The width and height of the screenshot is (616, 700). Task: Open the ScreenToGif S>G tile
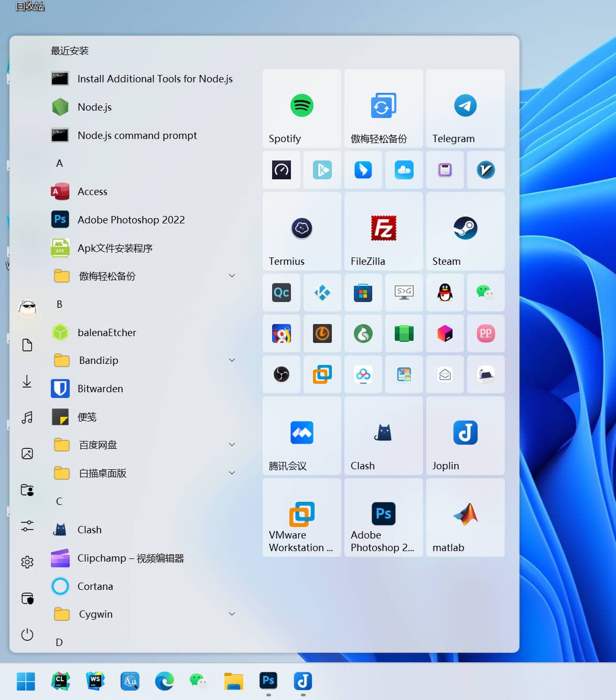coord(404,293)
